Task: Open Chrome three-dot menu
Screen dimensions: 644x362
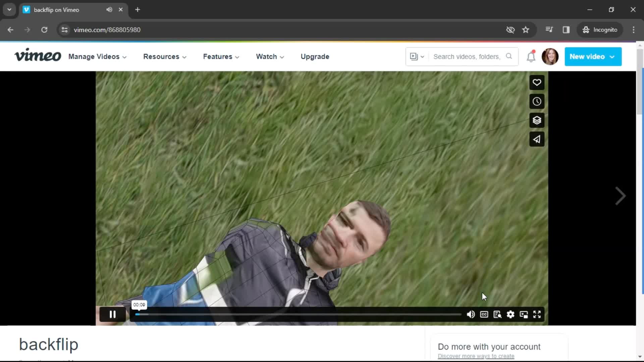Action: [634, 30]
